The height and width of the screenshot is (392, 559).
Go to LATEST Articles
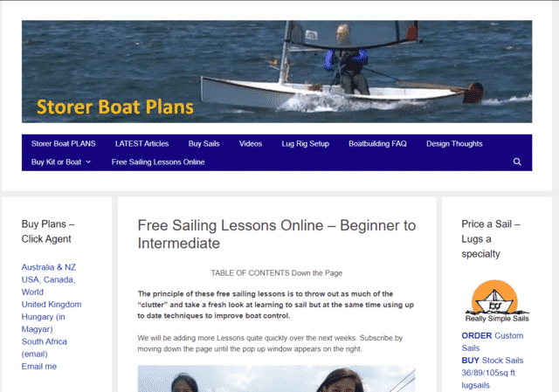click(x=141, y=143)
